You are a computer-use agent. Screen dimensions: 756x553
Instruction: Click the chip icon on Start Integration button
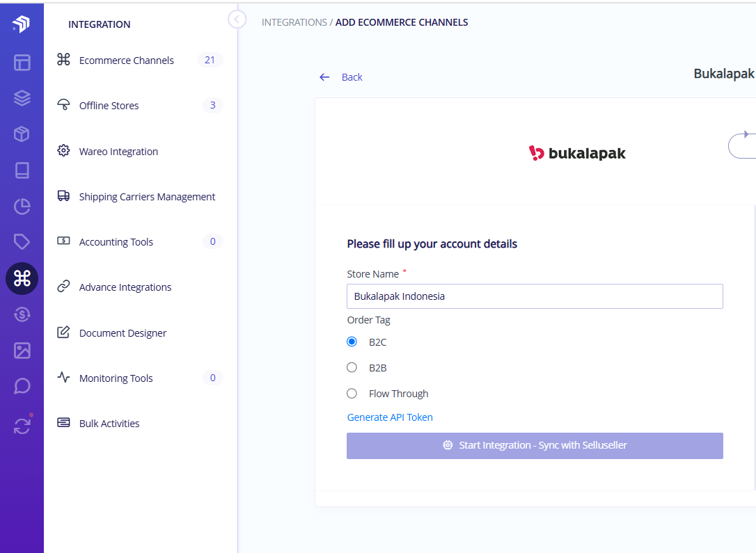(x=448, y=445)
